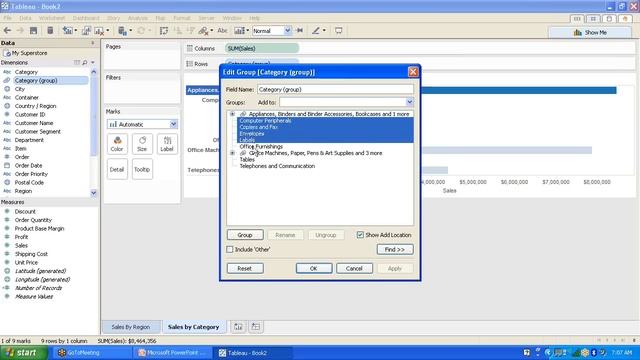Select the Order Date dimension field
Image resolution: width=640 pixels, height=360 pixels.
(28, 165)
